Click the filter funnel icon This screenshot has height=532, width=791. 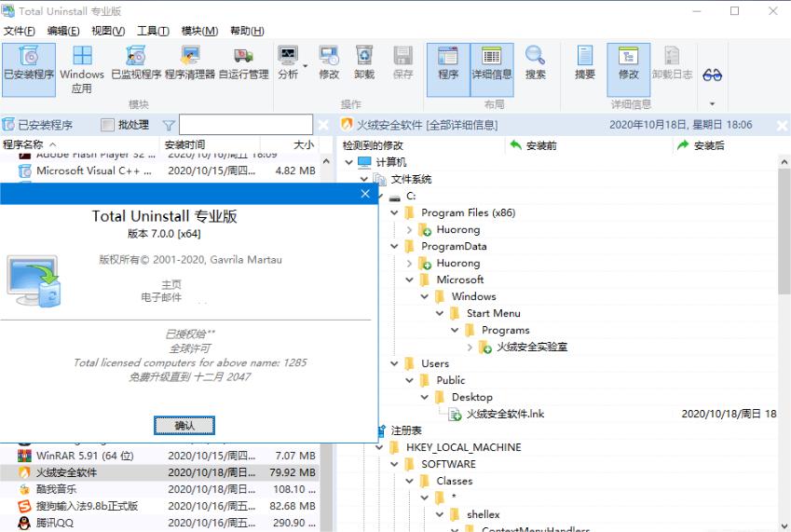click(169, 125)
